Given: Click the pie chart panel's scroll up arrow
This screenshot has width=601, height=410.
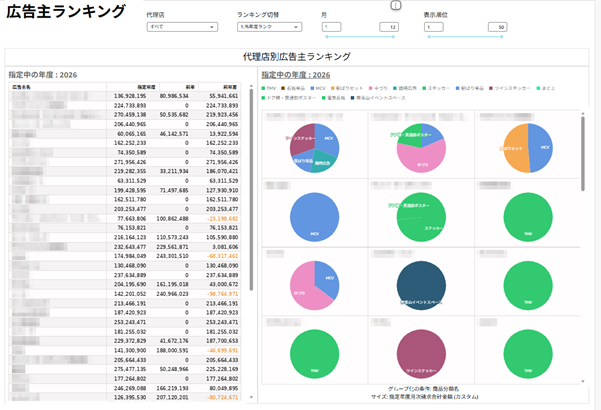Looking at the screenshot, I should pyautogui.click(x=583, y=114).
